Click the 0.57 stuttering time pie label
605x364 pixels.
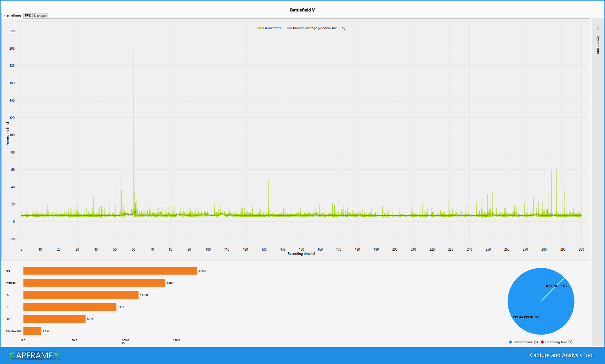tap(556, 286)
